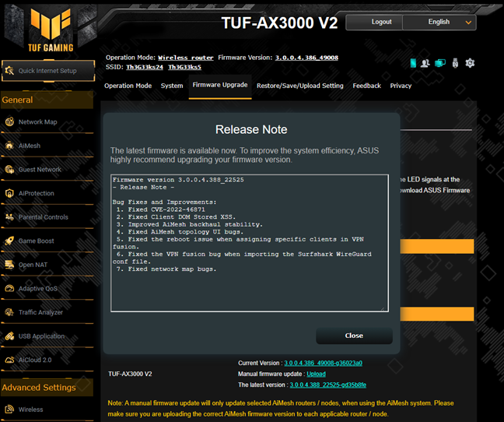Image resolution: width=504 pixels, height=422 pixels.
Task: Click 'Fixed CVE-2022-46871' release note line
Action: click(161, 209)
